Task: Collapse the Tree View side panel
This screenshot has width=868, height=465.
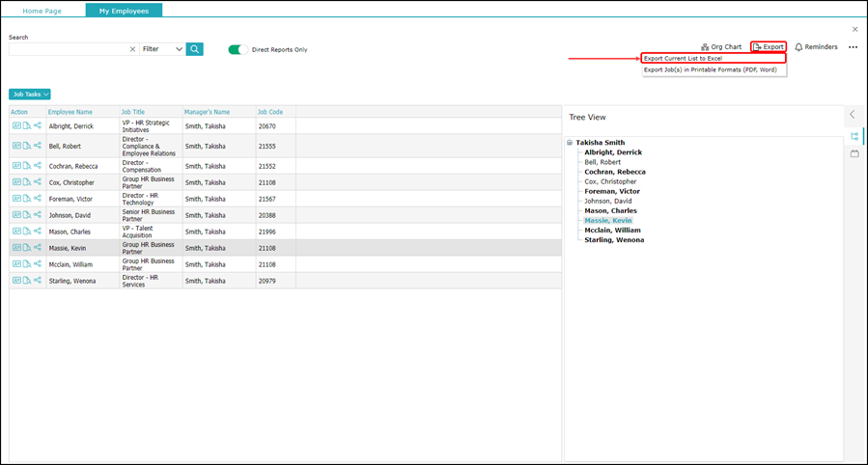Action: pyautogui.click(x=853, y=115)
